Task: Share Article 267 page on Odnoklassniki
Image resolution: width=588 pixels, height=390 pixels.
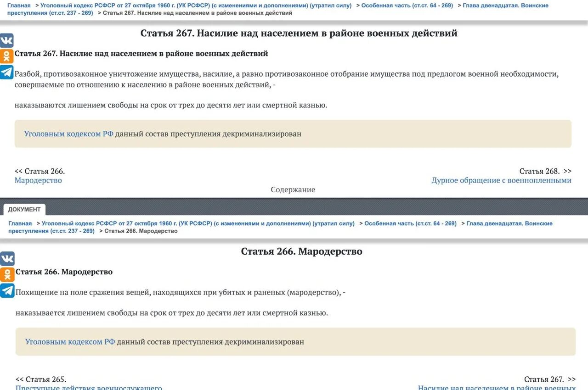Action: (6, 56)
